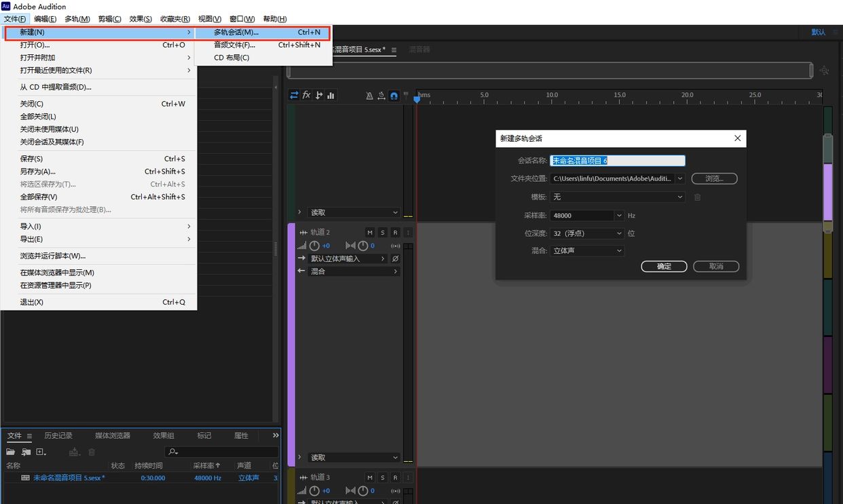This screenshot has width=843, height=504.
Task: Click the search icon in Files panel
Action: (x=173, y=452)
